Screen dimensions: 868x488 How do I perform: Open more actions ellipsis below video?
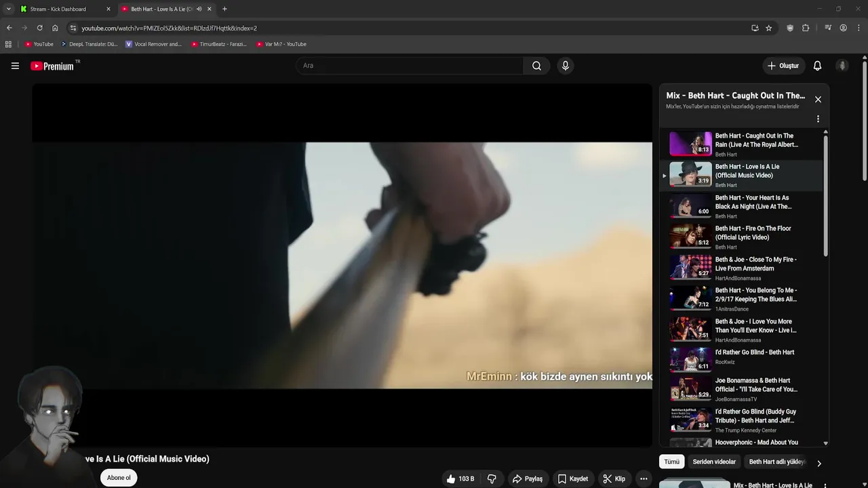tap(644, 479)
